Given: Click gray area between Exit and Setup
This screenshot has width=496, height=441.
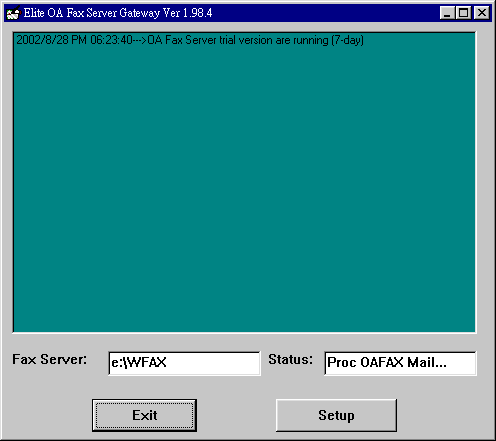Looking at the screenshot, I should 236,415.
